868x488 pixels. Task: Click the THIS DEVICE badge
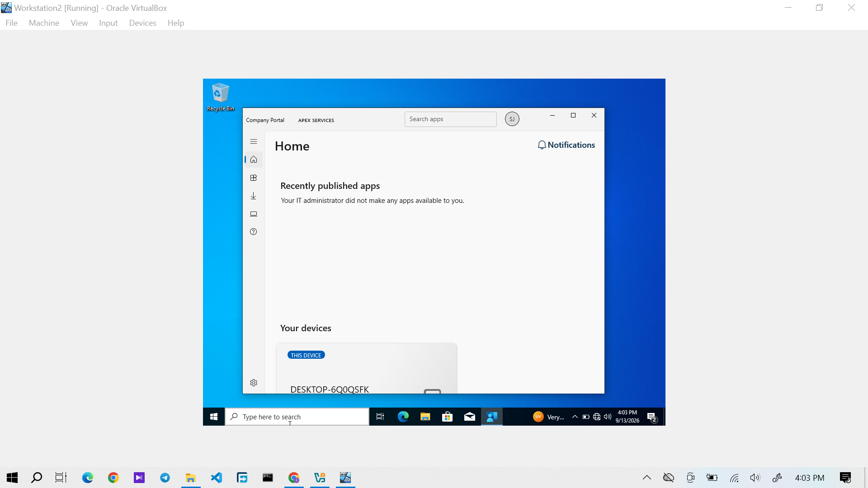pyautogui.click(x=306, y=355)
